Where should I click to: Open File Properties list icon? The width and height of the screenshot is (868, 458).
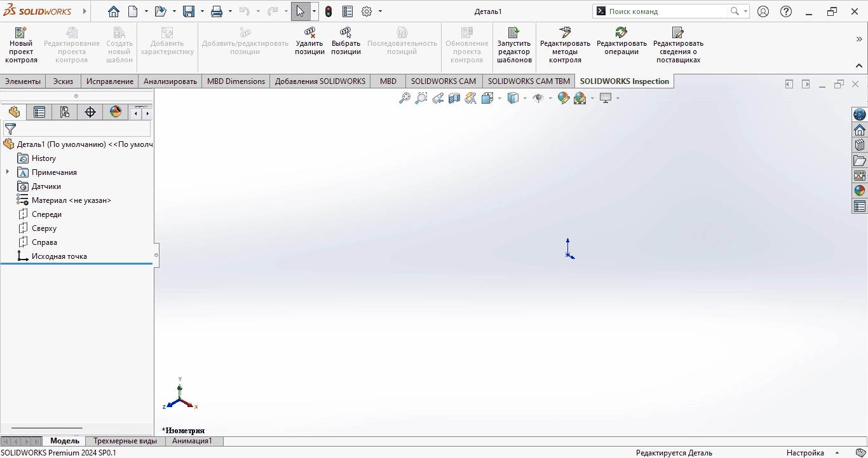click(348, 11)
